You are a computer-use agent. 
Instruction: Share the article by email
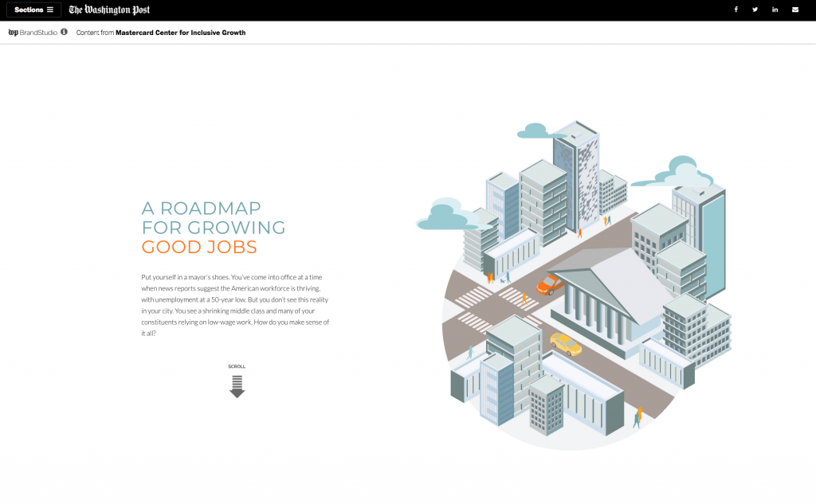tap(795, 10)
